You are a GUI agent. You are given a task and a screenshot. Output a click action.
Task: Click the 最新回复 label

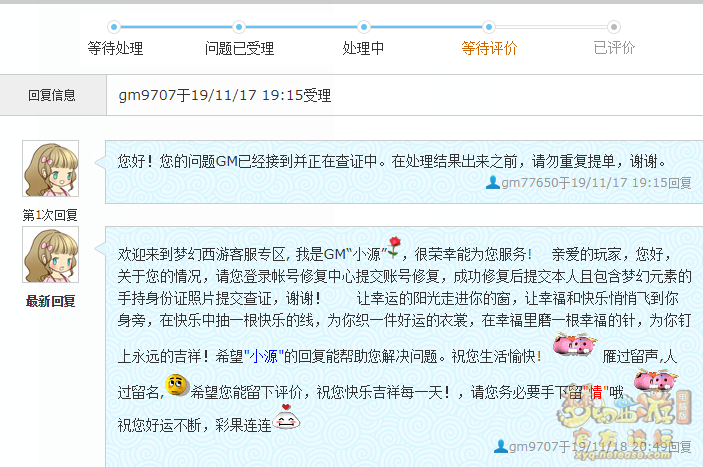tap(51, 302)
